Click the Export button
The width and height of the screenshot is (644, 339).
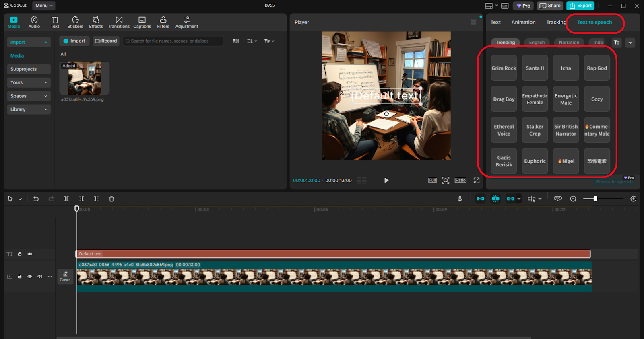point(580,6)
